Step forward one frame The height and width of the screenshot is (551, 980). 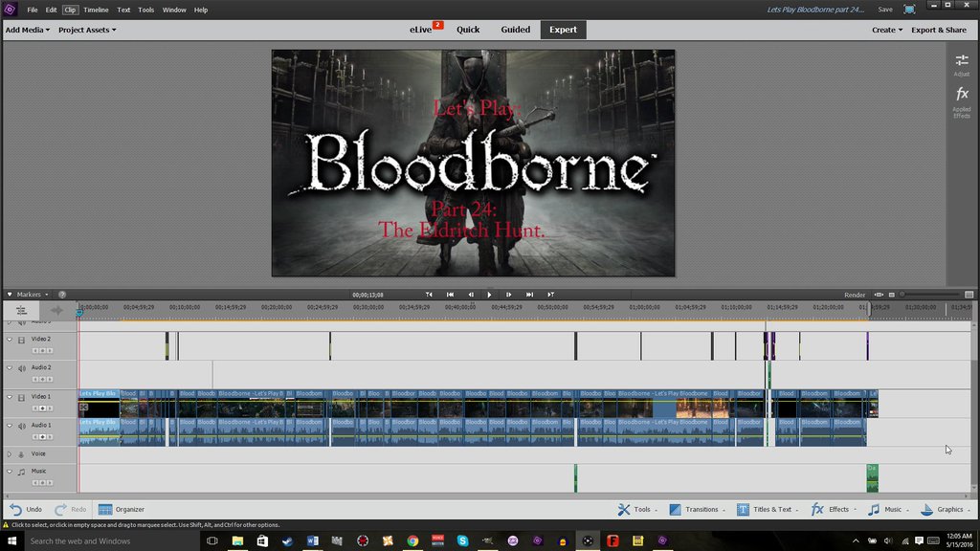[508, 295]
